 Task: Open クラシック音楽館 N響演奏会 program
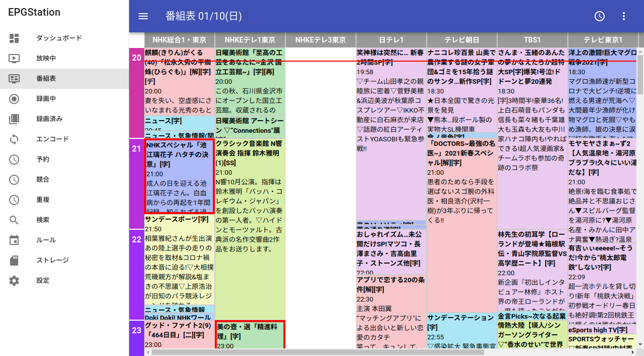click(250, 229)
